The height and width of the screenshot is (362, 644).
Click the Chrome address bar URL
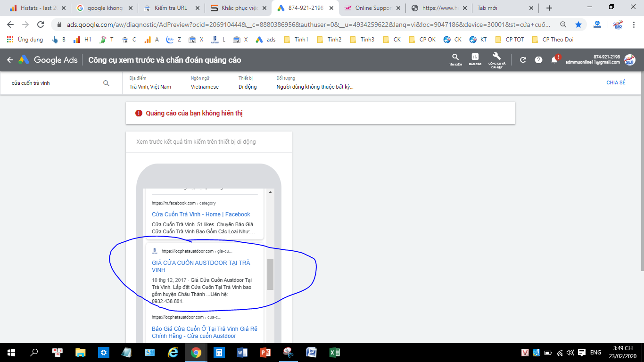[309, 25]
